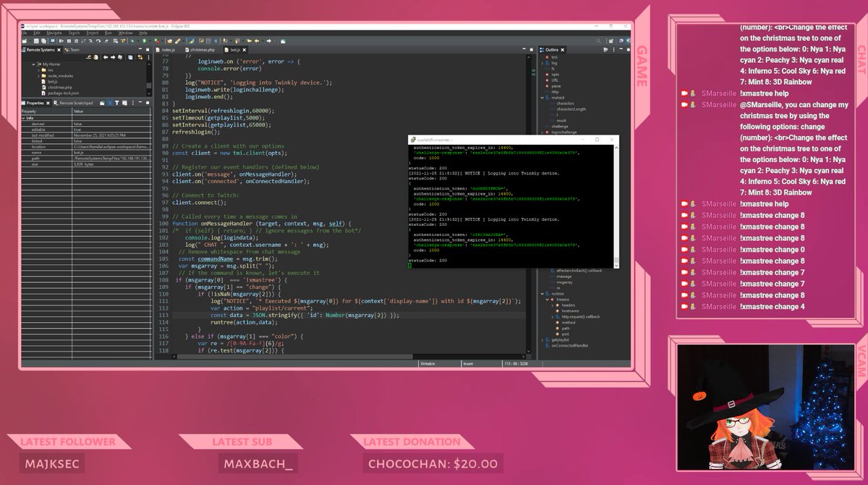The width and height of the screenshot is (868, 485).
Task: Click the Save All toolbar icon
Action: click(x=43, y=41)
